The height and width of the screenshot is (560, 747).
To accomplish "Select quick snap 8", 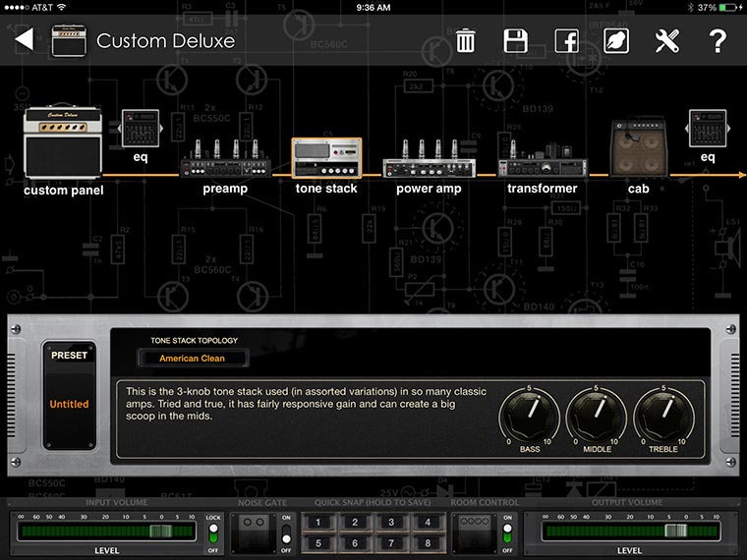I will tap(428, 543).
